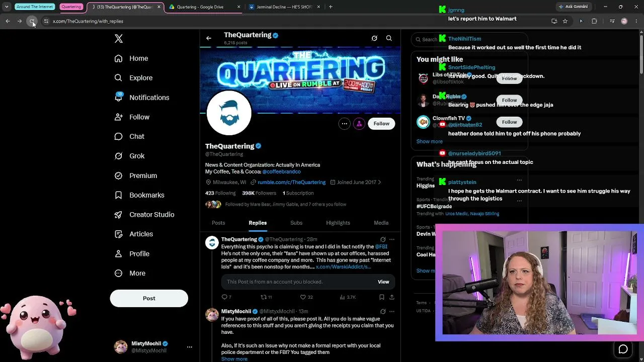644x362 pixels.
Task: Open the Follow sidebar item
Action: pyautogui.click(x=132, y=117)
